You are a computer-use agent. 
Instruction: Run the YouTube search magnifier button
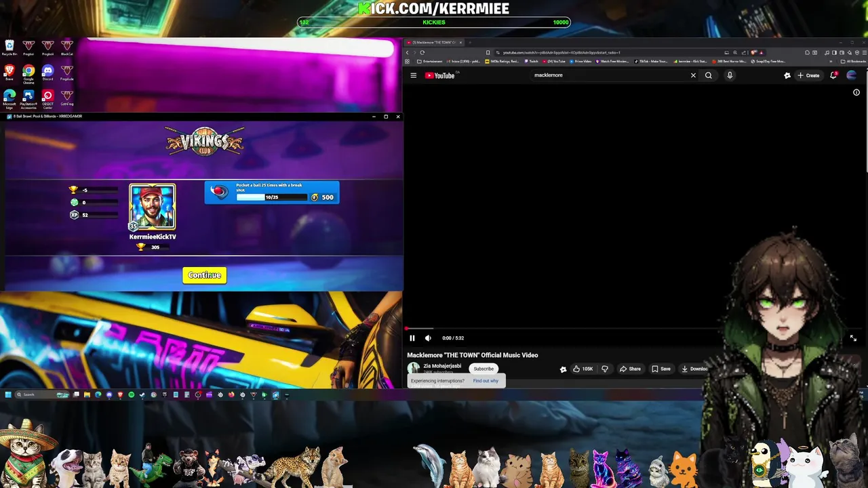[x=709, y=75]
